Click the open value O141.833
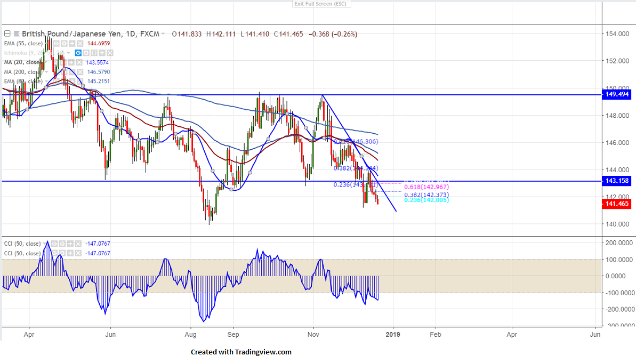Image resolution: width=636 pixels, height=364 pixels. click(x=187, y=34)
